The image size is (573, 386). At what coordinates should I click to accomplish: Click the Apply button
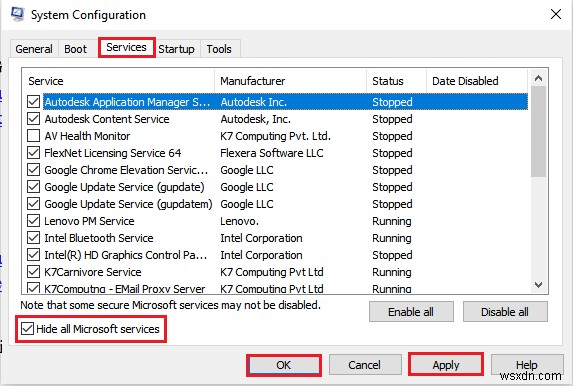click(446, 365)
